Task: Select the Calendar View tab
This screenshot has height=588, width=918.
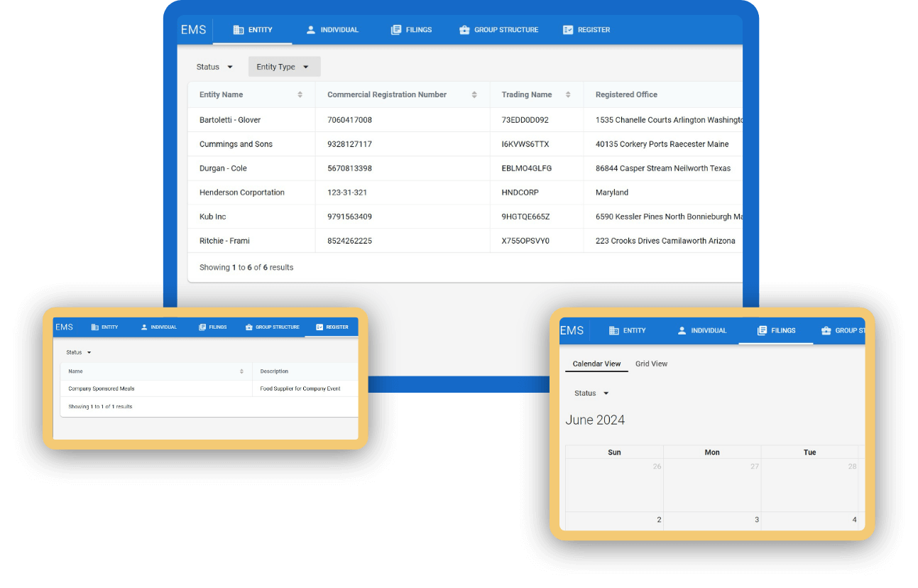Action: pos(596,364)
